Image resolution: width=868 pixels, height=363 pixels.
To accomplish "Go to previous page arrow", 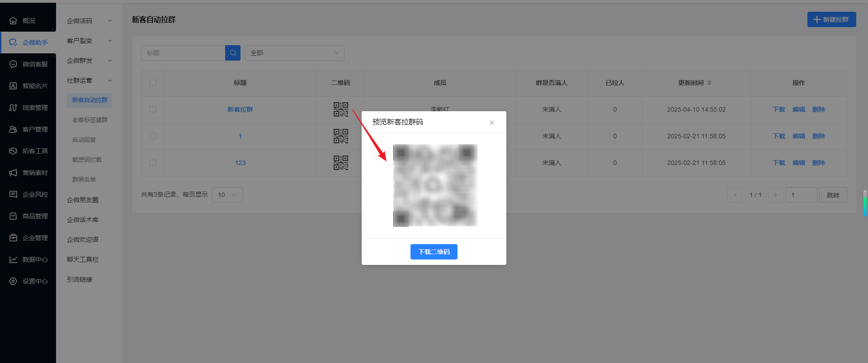I will pos(735,195).
